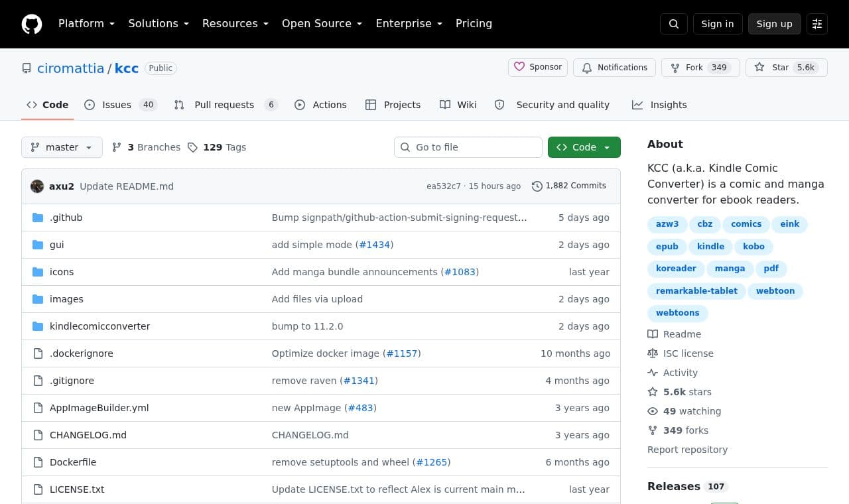The width and height of the screenshot is (849, 504).
Task: Select the remarkable-tablet topic tag
Action: point(696,291)
